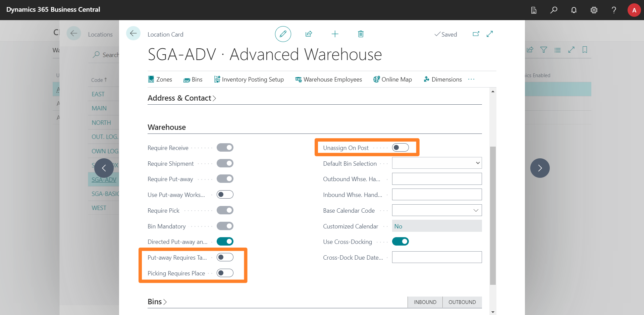This screenshot has width=644, height=315.
Task: Open card in new window icon
Action: click(476, 34)
